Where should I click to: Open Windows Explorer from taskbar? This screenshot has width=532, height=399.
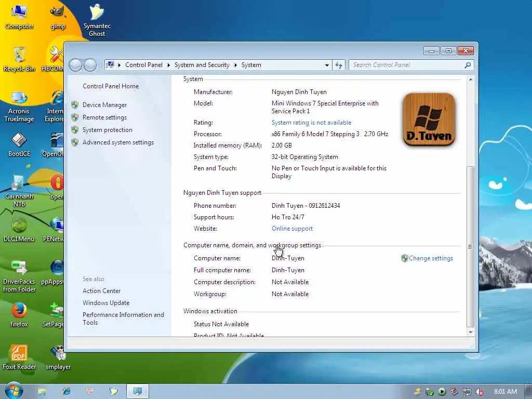(42, 392)
